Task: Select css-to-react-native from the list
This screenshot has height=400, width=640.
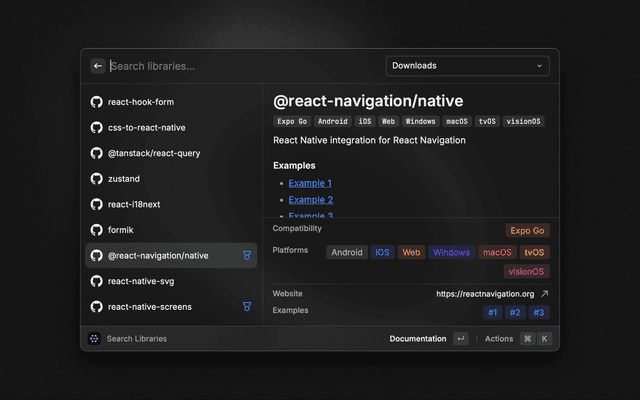Action: (146, 128)
